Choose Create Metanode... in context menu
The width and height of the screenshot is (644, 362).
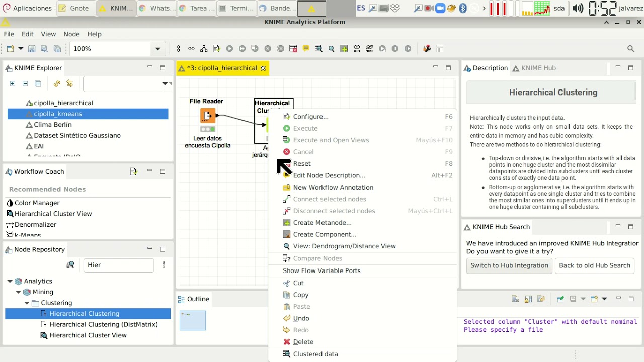coord(362,223)
